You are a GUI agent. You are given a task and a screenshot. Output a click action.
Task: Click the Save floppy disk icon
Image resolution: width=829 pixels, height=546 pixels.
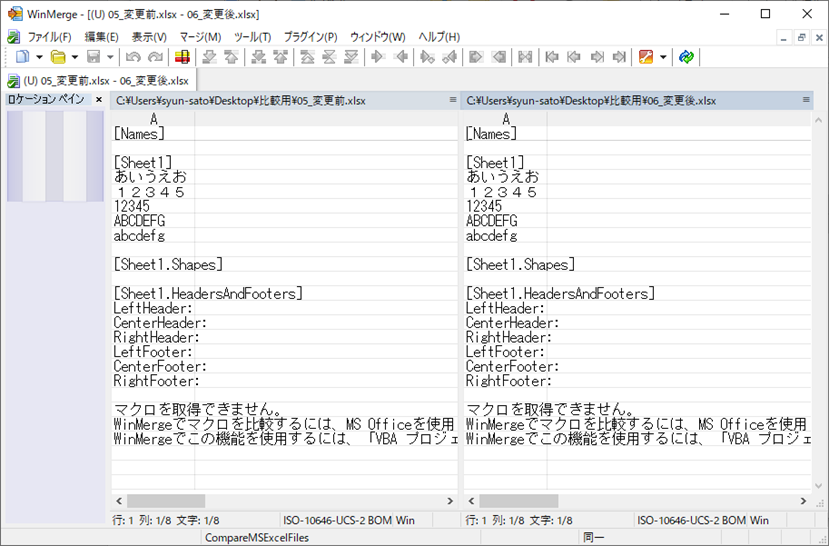[x=94, y=57]
